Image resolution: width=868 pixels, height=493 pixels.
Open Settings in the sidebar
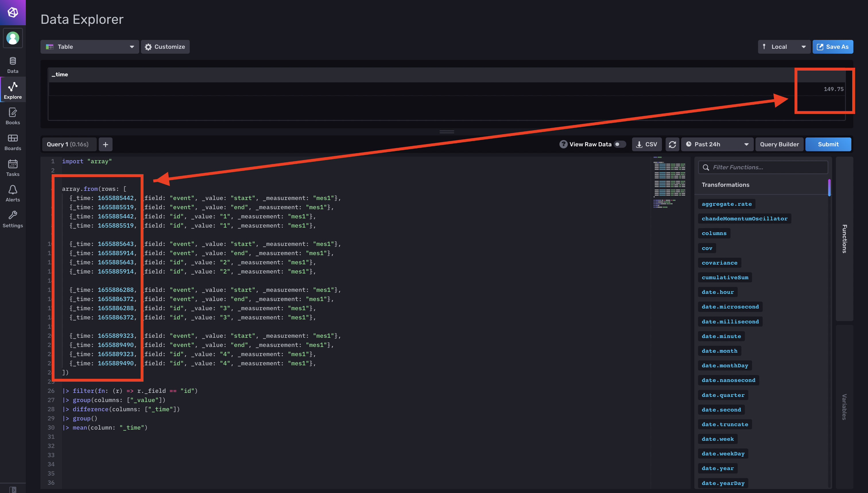[x=13, y=220]
